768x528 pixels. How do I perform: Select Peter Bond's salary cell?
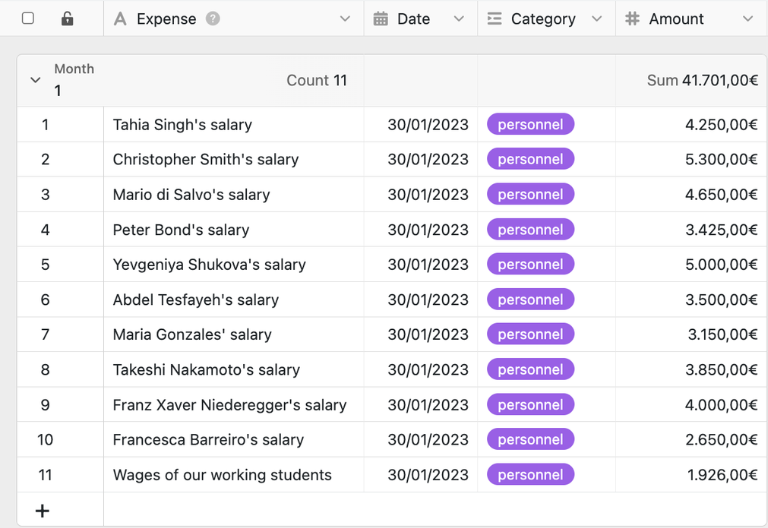(x=234, y=230)
